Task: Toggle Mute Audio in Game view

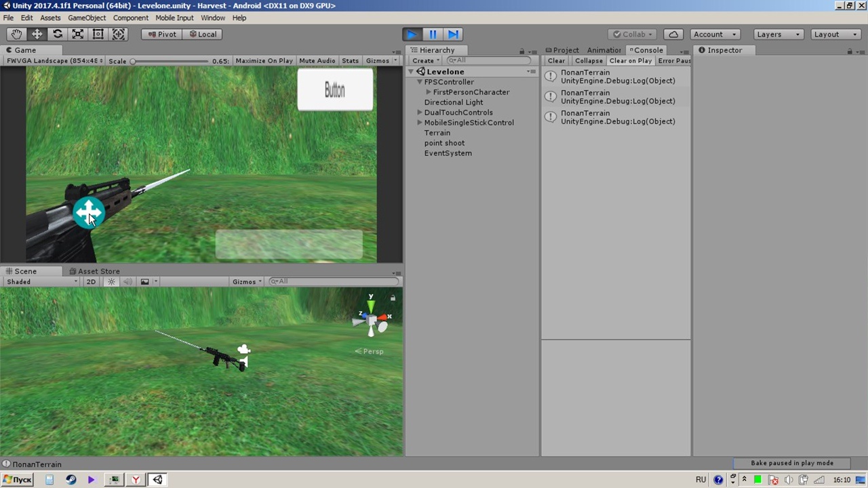Action: [317, 61]
